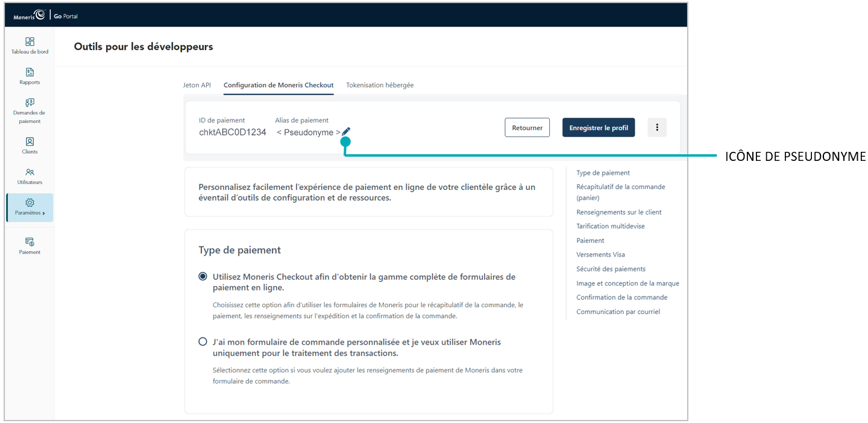Viewport: 868px width, 423px height.
Task: Jump to Type de paiement section link
Action: (603, 173)
